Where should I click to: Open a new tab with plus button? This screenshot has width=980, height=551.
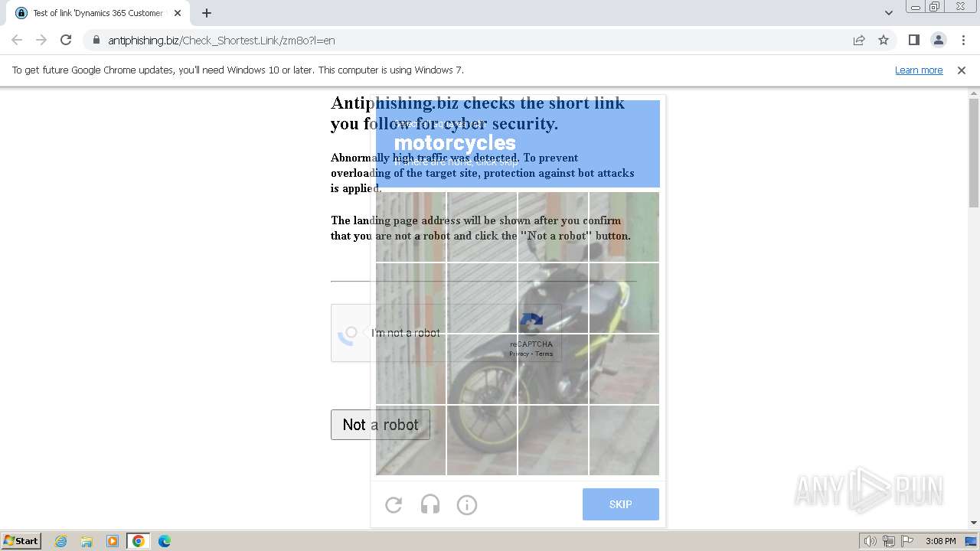click(x=207, y=13)
